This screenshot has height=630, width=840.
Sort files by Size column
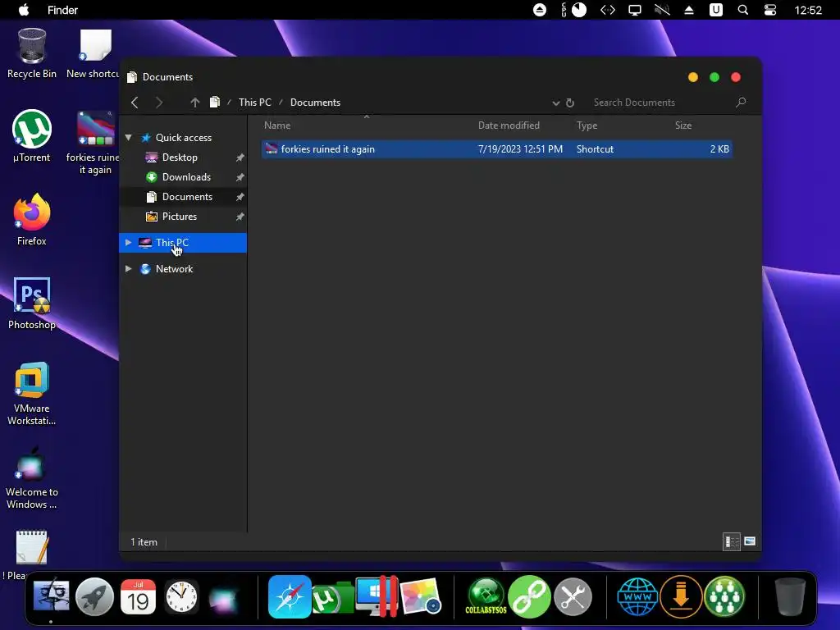coord(683,126)
